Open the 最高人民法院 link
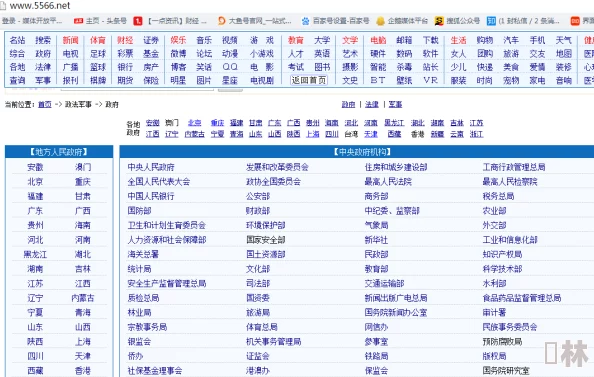 pyautogui.click(x=388, y=182)
